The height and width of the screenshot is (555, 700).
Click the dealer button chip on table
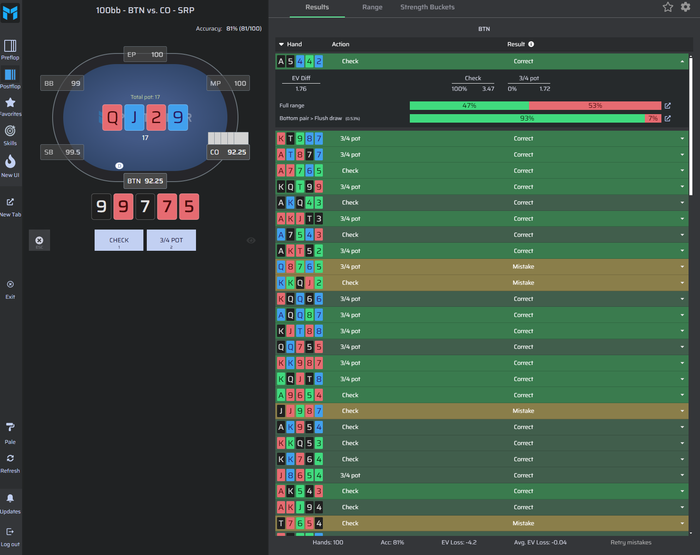(x=119, y=166)
